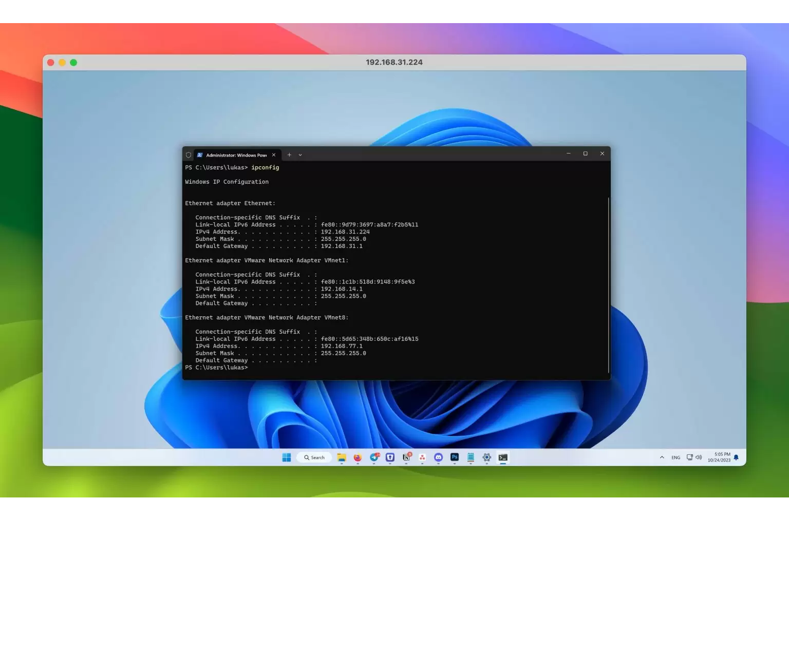Click IPv6 address fe80::1c1b:518d:9148:9f5e%3

[368, 282]
